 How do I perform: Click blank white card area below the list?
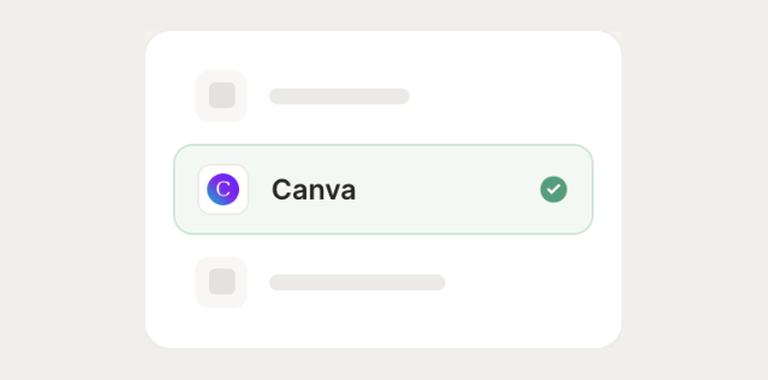pyautogui.click(x=384, y=329)
